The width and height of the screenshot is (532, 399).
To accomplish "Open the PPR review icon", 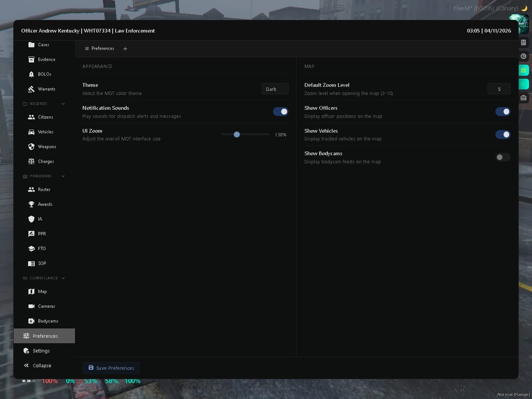I will (x=31, y=234).
